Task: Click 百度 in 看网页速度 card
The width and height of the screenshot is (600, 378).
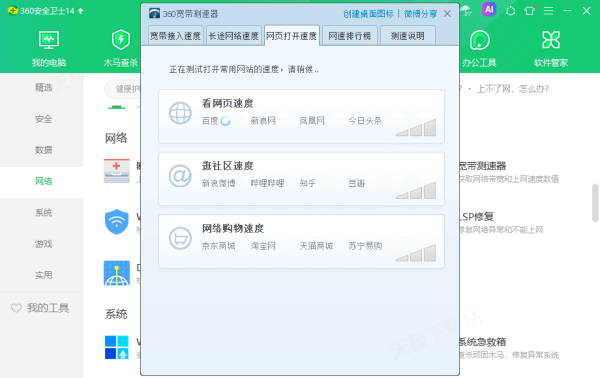Action: pyautogui.click(x=210, y=121)
